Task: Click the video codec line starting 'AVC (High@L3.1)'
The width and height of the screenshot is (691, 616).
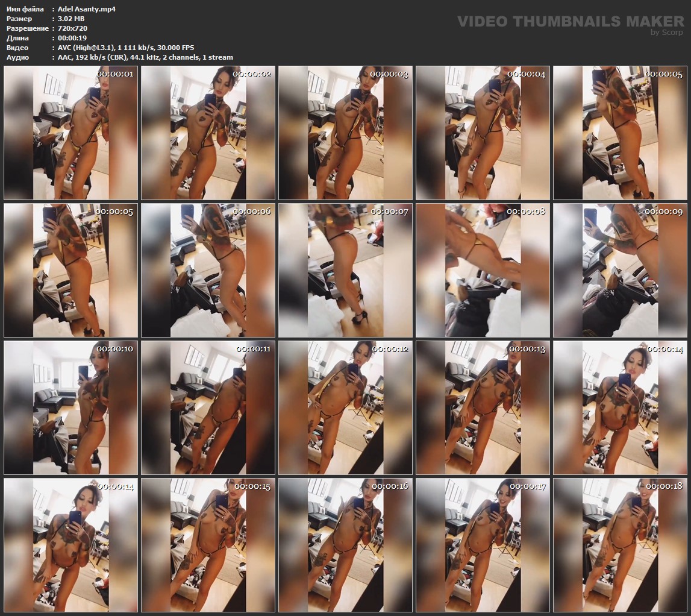Action: click(126, 48)
